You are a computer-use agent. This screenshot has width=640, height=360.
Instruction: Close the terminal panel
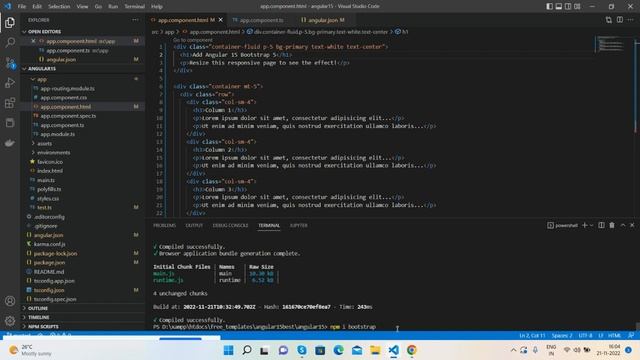(632, 225)
